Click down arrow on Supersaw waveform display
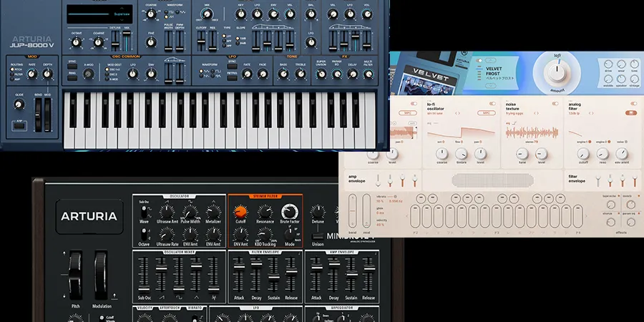Viewport: 644px width, 322px height. [122, 20]
